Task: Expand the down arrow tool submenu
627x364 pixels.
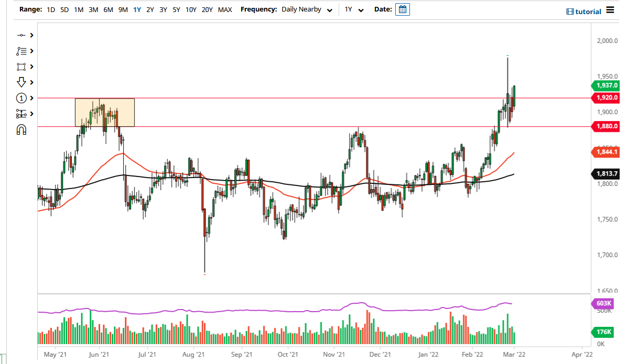Action: click(31, 82)
